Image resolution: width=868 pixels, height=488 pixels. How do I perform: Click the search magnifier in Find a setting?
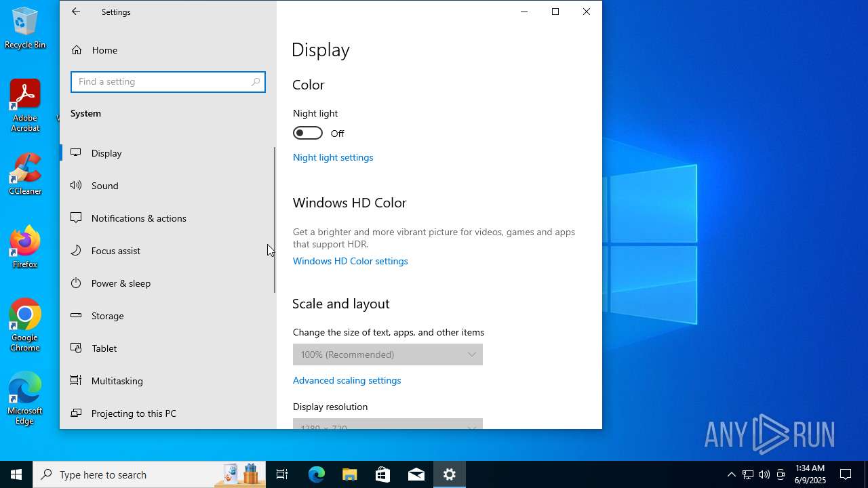pyautogui.click(x=256, y=82)
